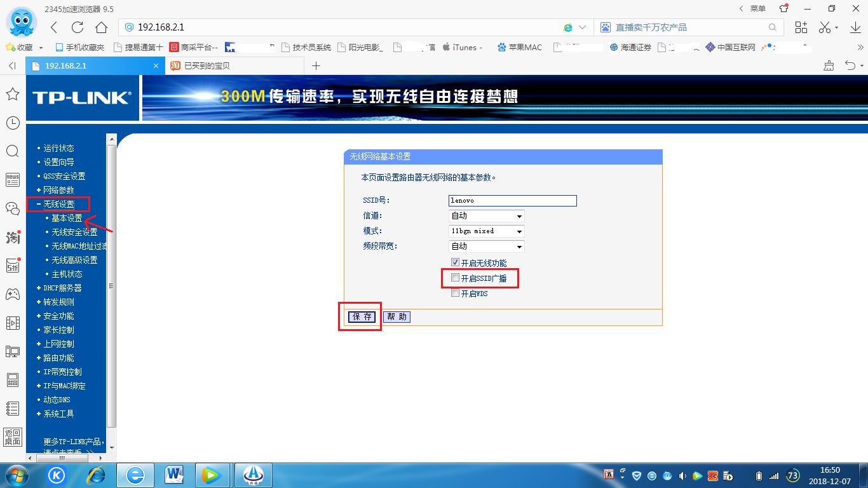Open the news reader in the sidebar
The height and width of the screenshot is (488, 868).
point(12,179)
